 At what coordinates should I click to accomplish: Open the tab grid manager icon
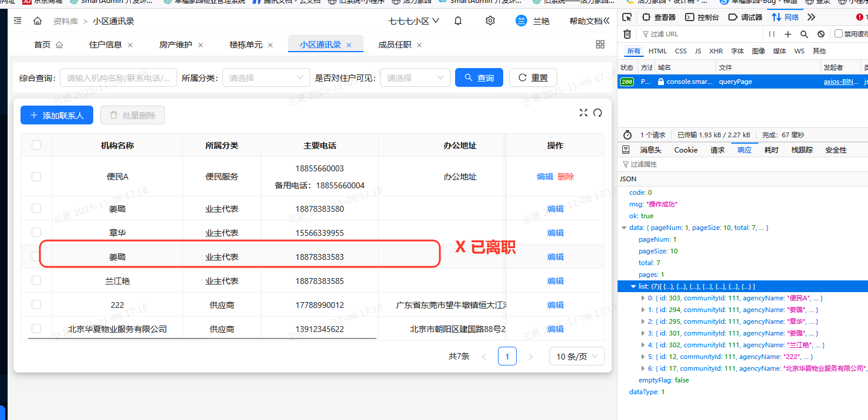[600, 45]
